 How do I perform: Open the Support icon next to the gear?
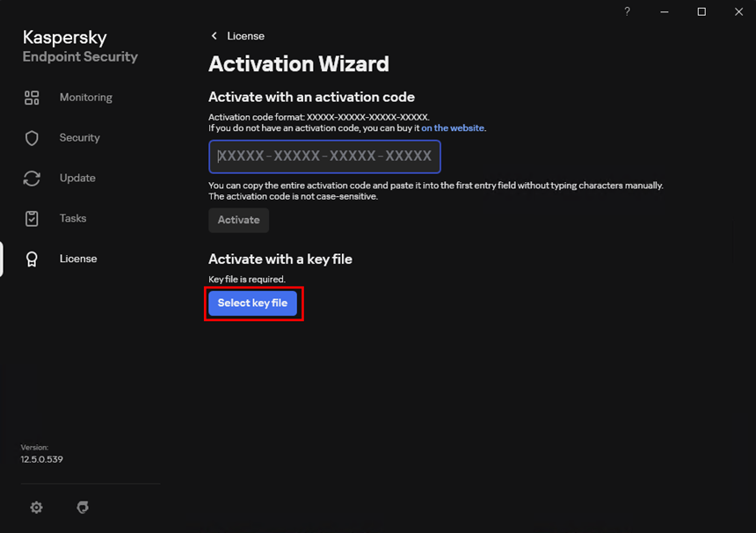83,507
